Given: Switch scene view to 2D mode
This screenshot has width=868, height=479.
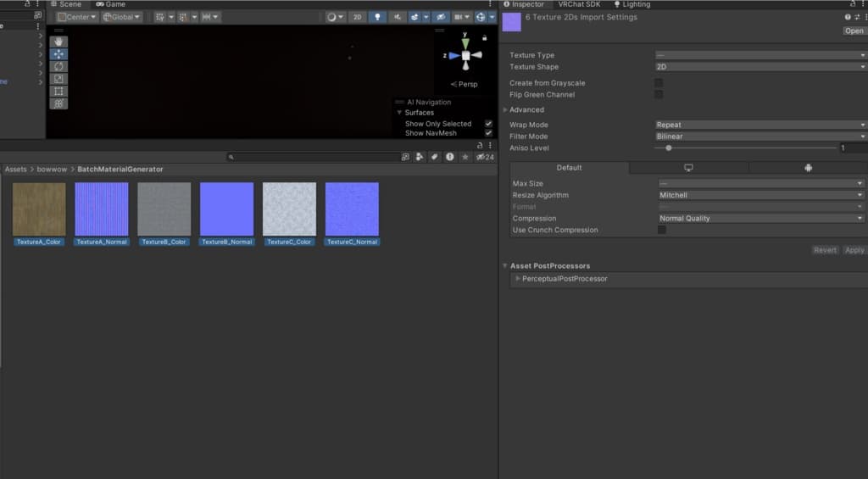Looking at the screenshot, I should [358, 17].
